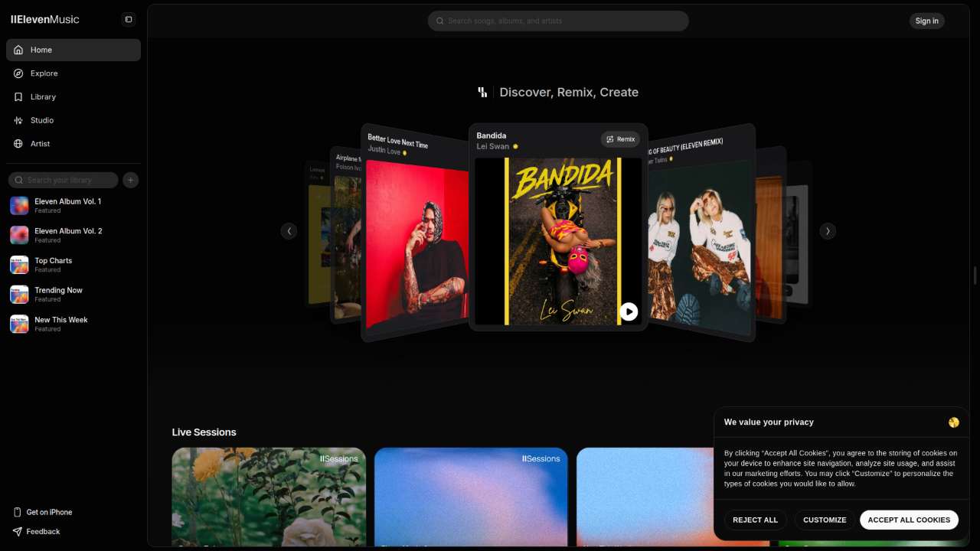
Task: Select the Eleven Remix card artwork
Action: pyautogui.click(x=699, y=245)
